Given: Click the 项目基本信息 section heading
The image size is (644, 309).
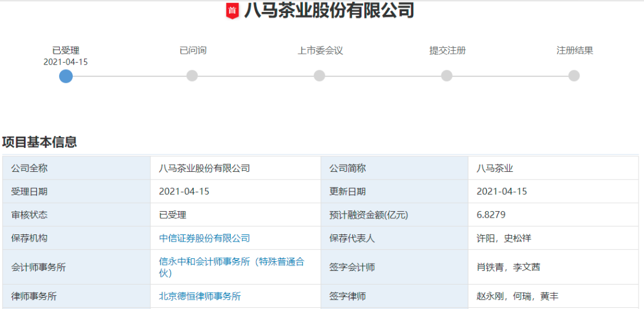Looking at the screenshot, I should [39, 142].
